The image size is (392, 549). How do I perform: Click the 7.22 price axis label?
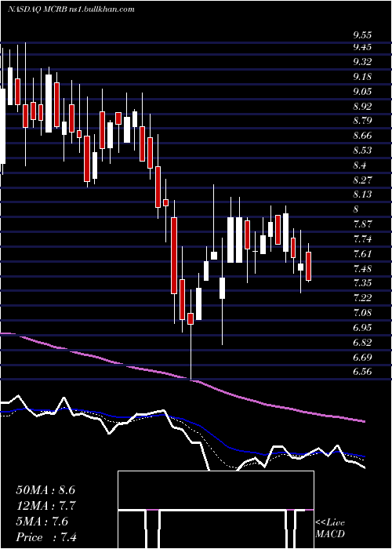click(x=362, y=298)
